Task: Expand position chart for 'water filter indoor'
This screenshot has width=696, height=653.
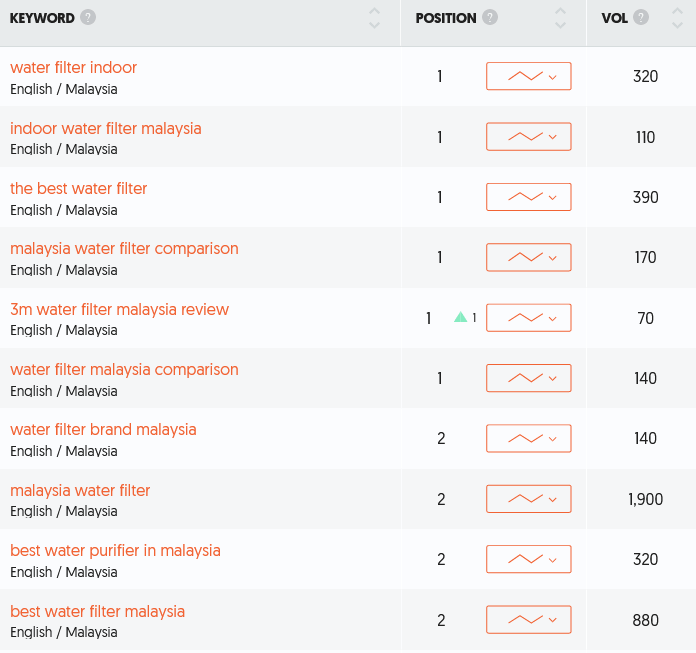Action: (529, 76)
